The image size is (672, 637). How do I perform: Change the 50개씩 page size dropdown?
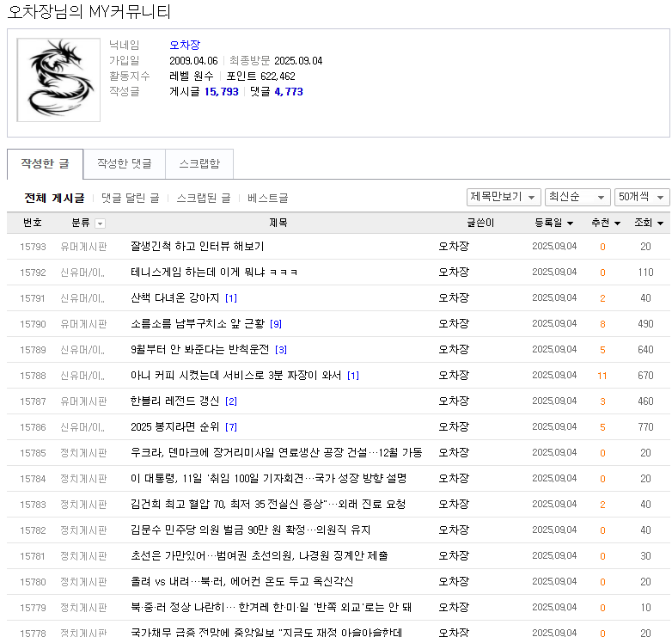(643, 197)
